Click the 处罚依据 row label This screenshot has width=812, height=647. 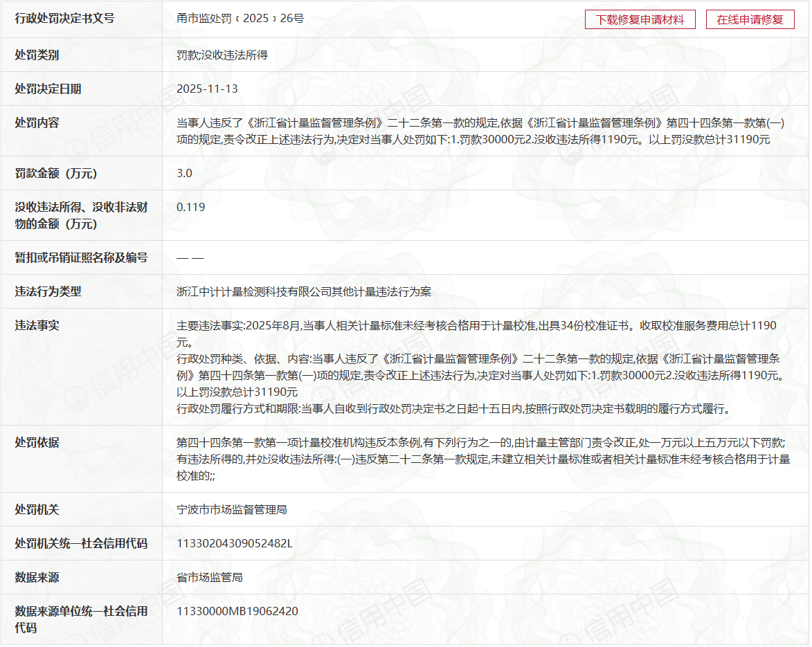pos(37,442)
